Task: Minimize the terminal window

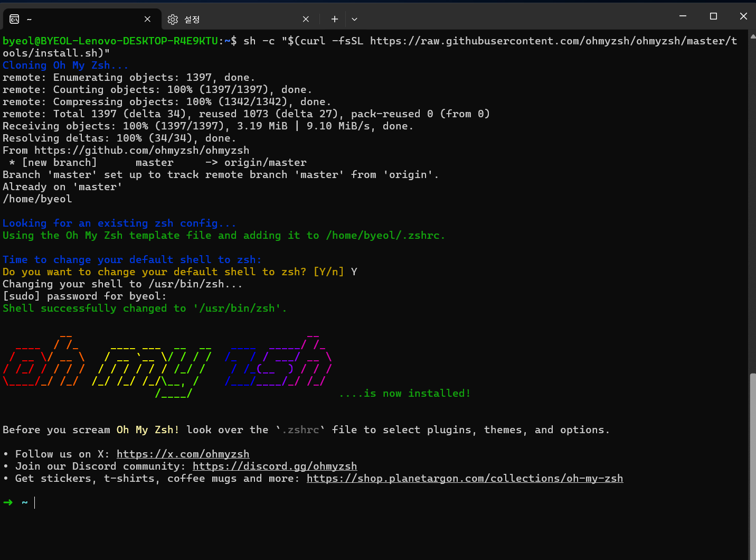Action: [683, 16]
